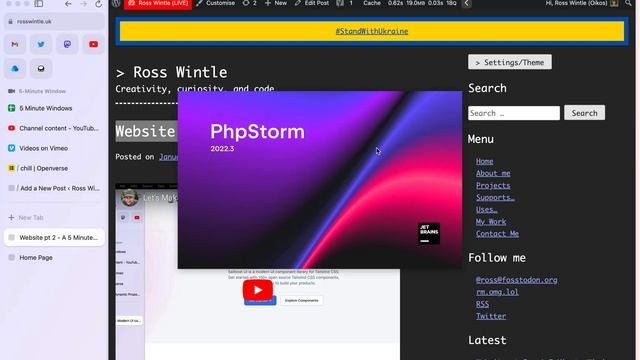Click Edit Post in admin bar
The width and height of the screenshot is (640, 360).
[x=312, y=3]
